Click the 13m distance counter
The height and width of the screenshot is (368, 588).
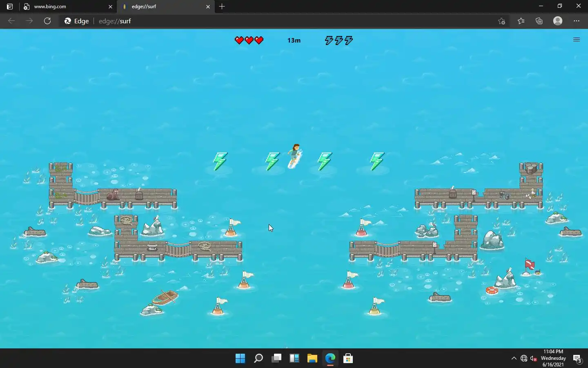[x=294, y=40]
